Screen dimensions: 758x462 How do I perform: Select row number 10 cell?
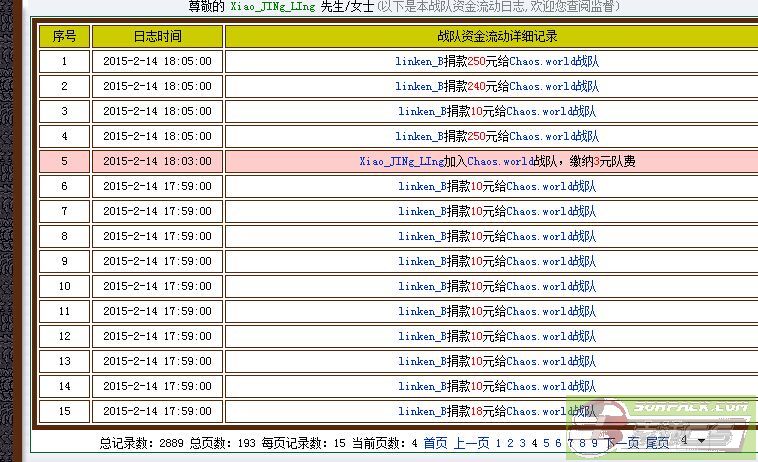(x=64, y=286)
